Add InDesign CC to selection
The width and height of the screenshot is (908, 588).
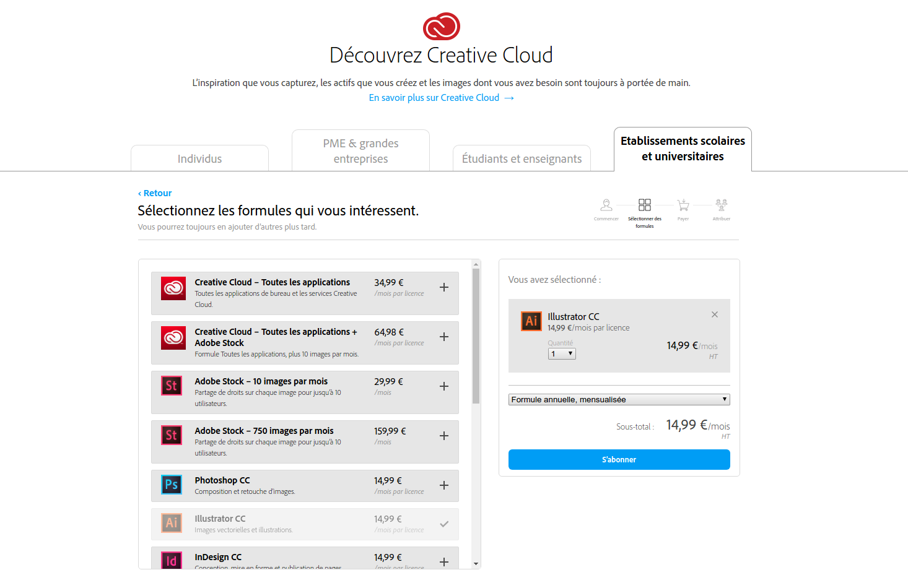tap(444, 562)
